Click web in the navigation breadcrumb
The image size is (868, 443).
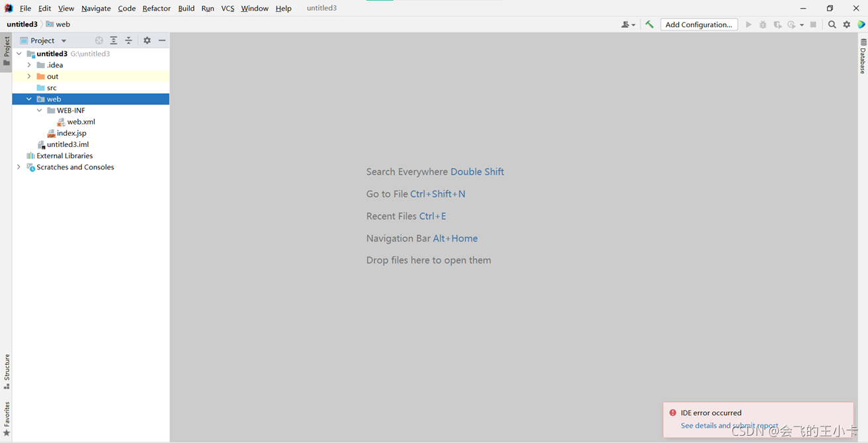click(58, 25)
